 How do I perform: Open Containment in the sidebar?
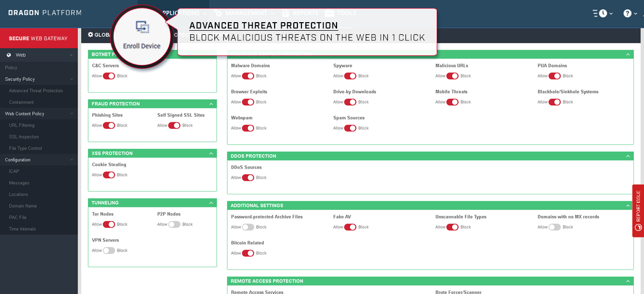(22, 102)
